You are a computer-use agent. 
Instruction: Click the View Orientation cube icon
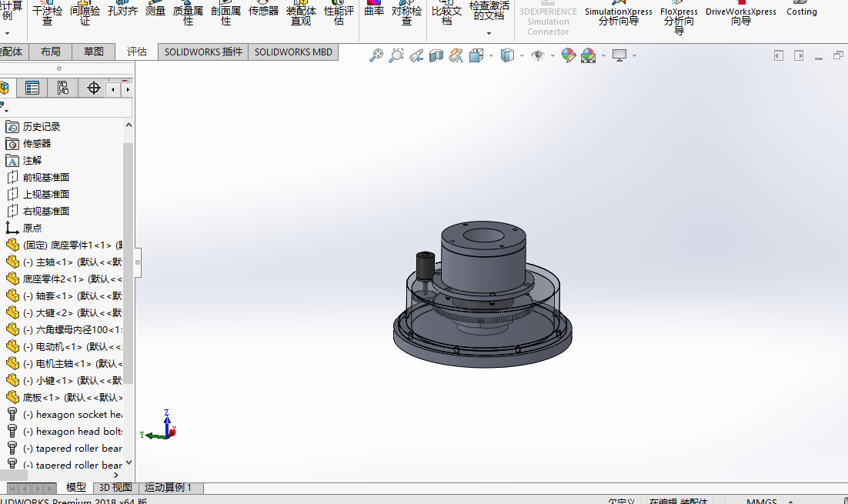click(x=476, y=55)
